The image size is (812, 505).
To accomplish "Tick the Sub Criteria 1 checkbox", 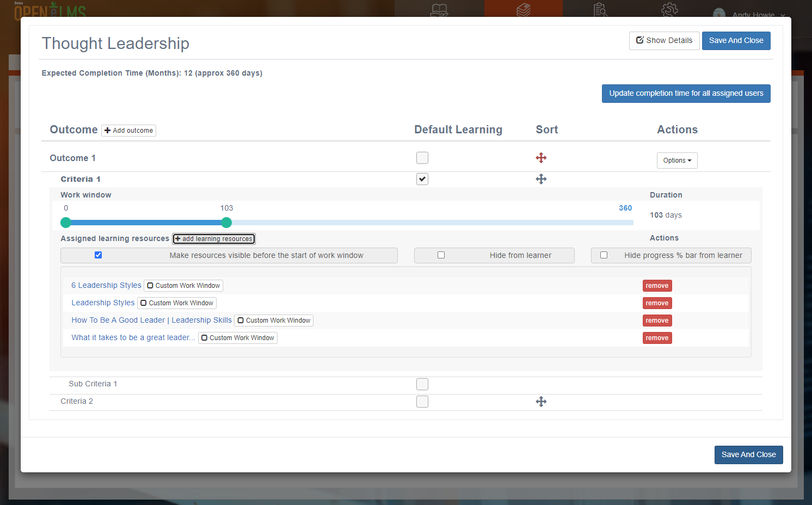I will (422, 384).
